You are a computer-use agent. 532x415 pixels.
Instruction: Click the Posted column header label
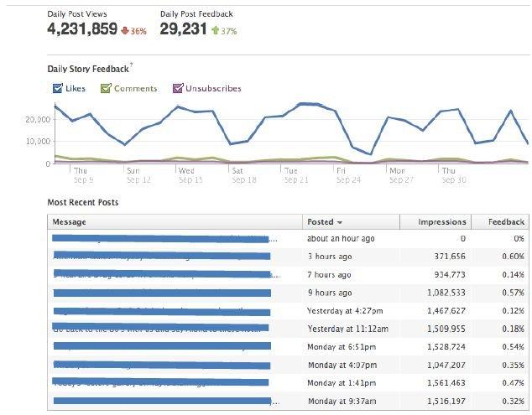click(321, 222)
